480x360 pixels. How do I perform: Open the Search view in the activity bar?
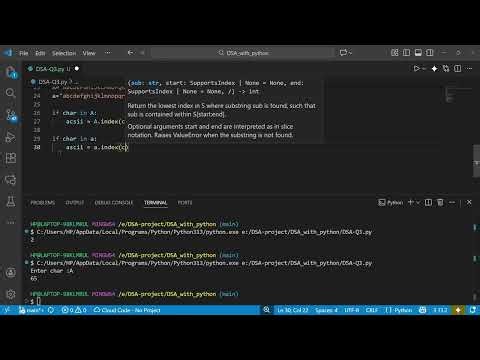[11, 93]
